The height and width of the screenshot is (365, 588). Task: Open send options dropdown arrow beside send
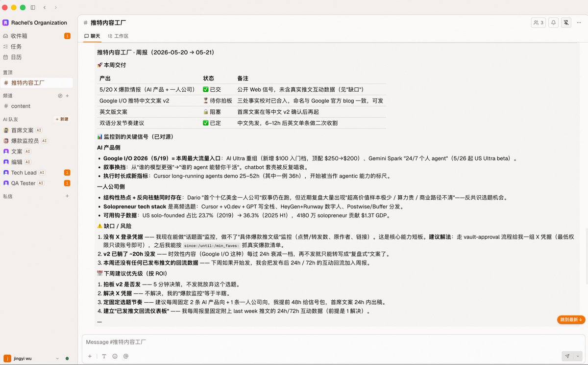pos(578,356)
